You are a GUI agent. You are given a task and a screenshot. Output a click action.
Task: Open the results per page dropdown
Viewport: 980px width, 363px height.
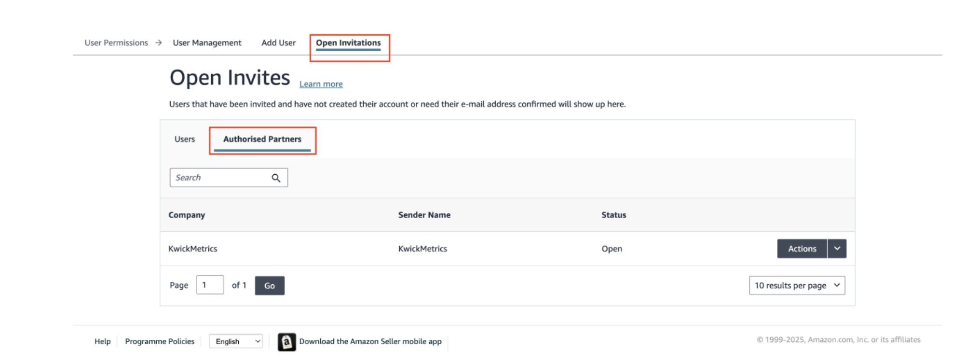tap(797, 285)
